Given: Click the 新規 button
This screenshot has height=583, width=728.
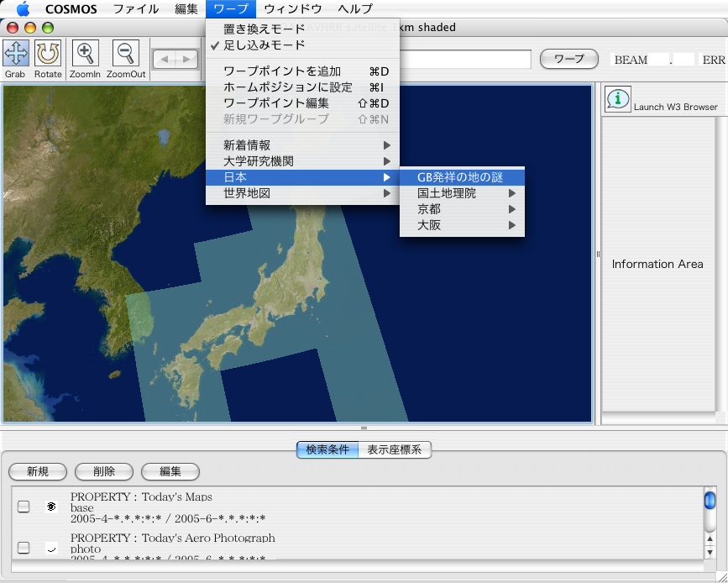Looking at the screenshot, I should tap(38, 471).
